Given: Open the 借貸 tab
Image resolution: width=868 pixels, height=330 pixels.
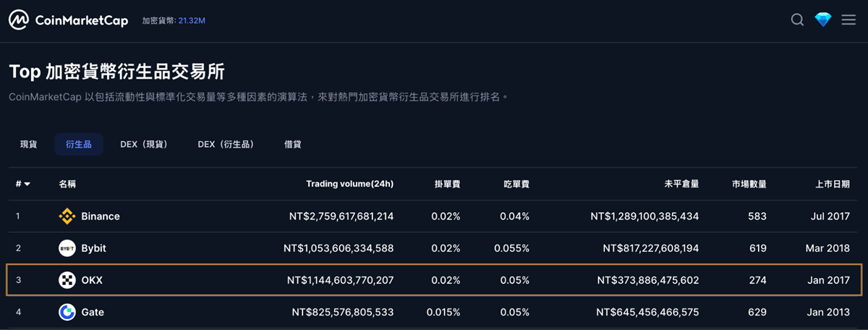Looking at the screenshot, I should pyautogui.click(x=293, y=145).
